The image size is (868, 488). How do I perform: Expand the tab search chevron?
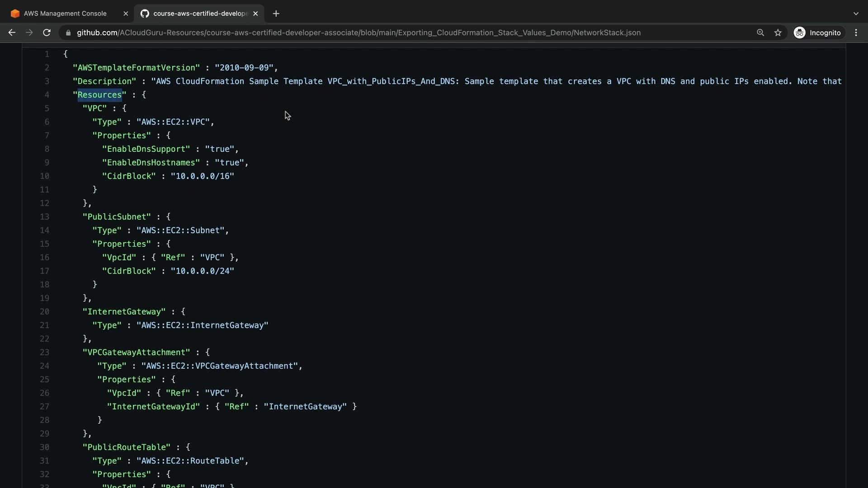tap(856, 14)
